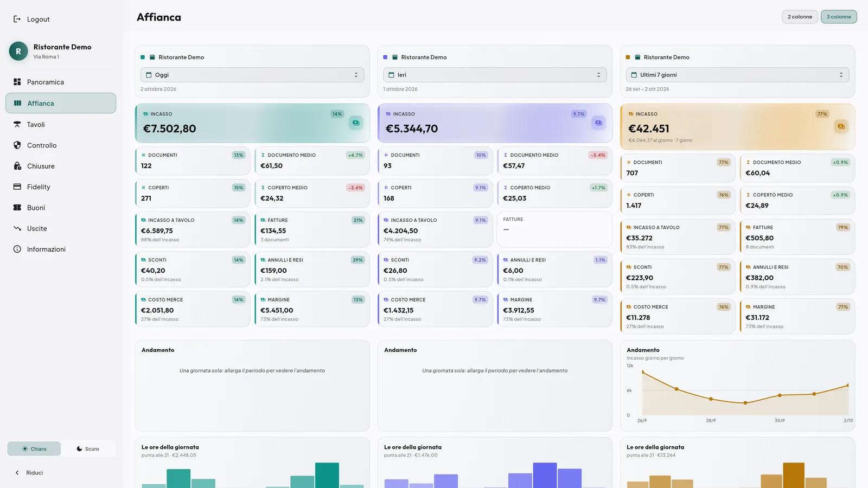Click the Riduci sidebar button
The height and width of the screenshot is (488, 868).
pos(61,473)
